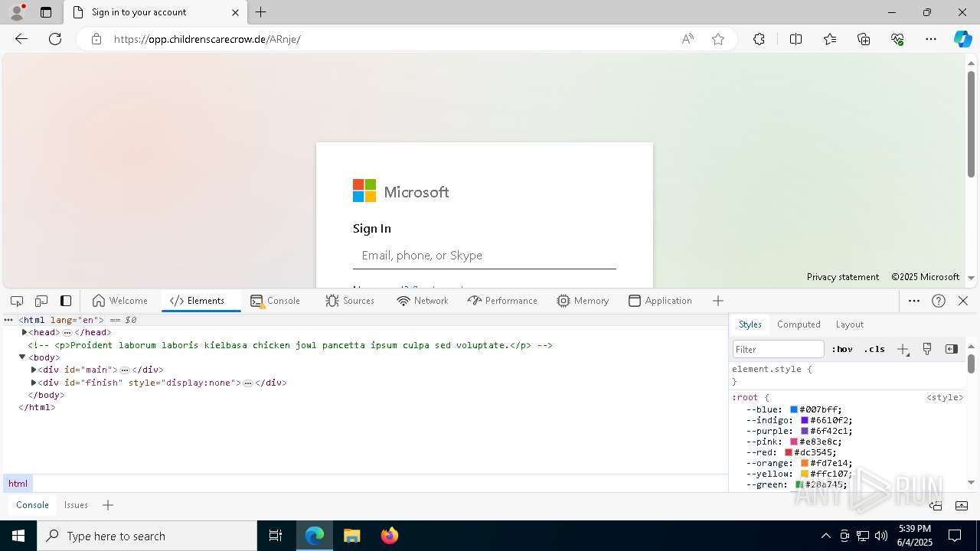Open the browser profile icon
The image size is (980, 551).
click(17, 12)
